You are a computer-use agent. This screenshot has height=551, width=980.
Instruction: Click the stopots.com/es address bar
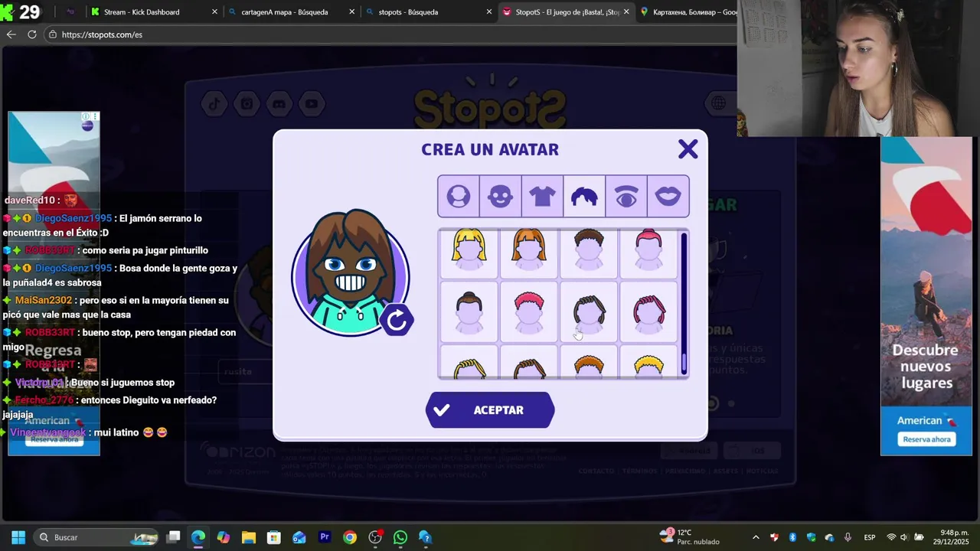[390, 34]
